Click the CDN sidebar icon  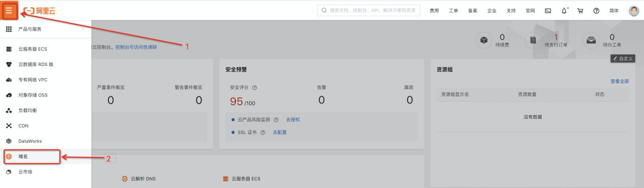click(x=9, y=126)
